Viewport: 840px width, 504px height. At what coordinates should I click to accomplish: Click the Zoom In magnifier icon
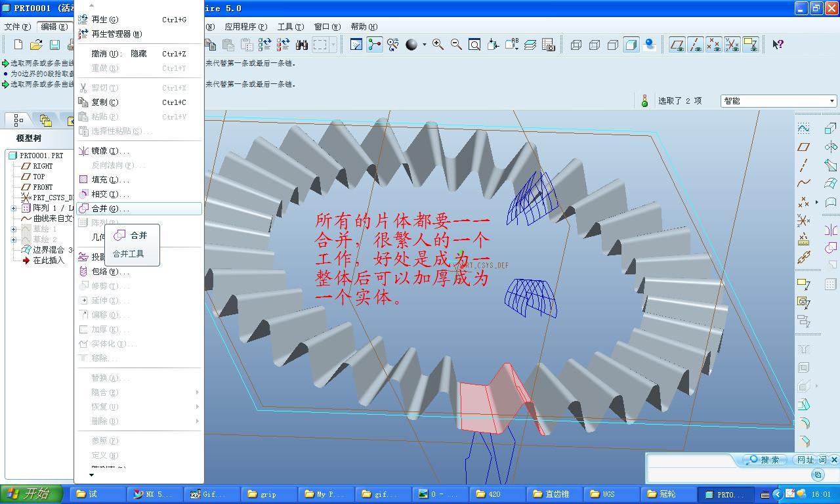tap(438, 45)
